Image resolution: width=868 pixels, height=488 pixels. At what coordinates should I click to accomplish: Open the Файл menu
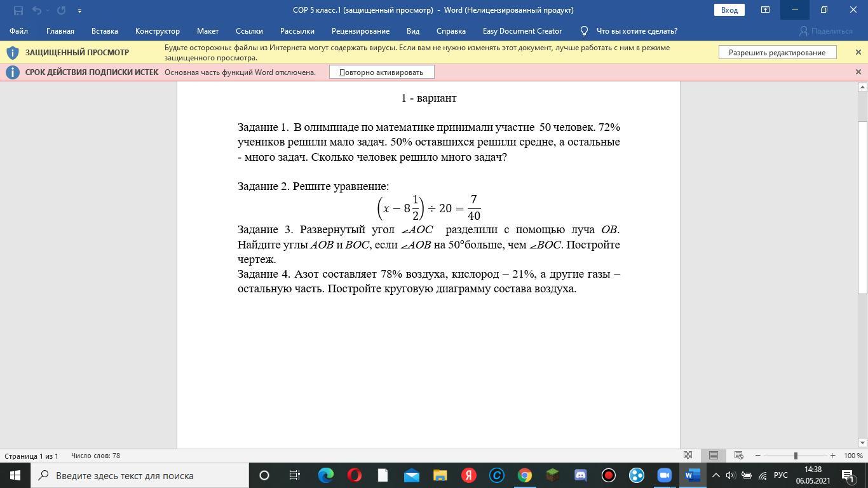[18, 30]
